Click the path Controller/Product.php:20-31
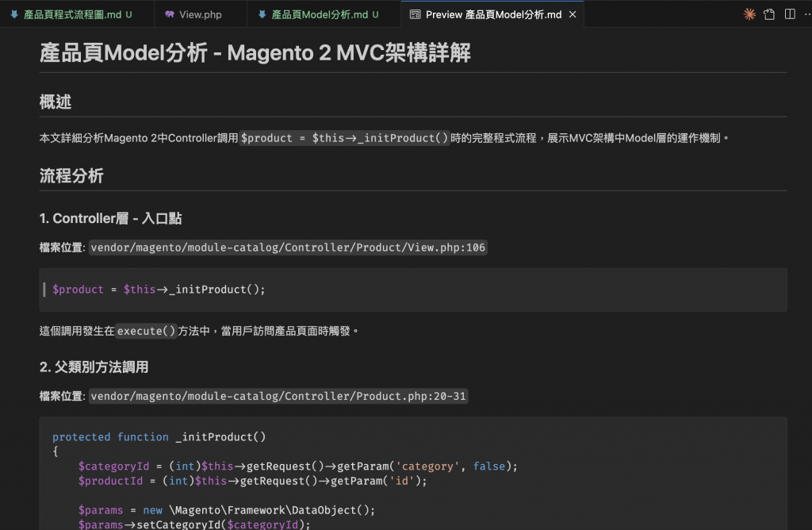812x530 pixels. 278,397
